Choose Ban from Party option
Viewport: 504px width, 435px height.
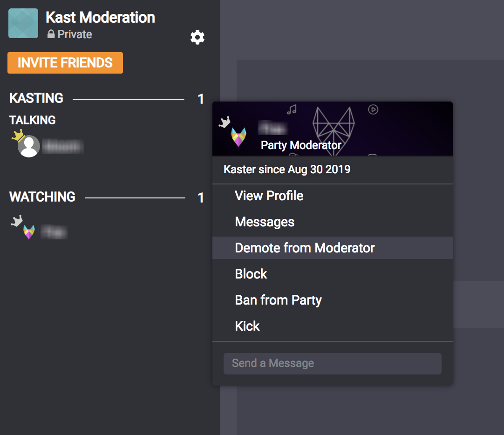pyautogui.click(x=278, y=300)
